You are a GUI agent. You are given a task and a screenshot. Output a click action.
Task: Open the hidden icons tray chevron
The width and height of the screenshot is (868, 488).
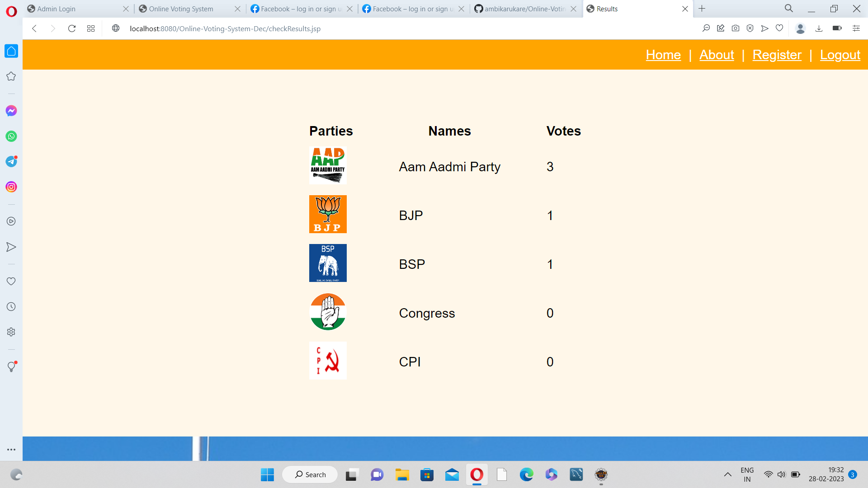(x=728, y=474)
